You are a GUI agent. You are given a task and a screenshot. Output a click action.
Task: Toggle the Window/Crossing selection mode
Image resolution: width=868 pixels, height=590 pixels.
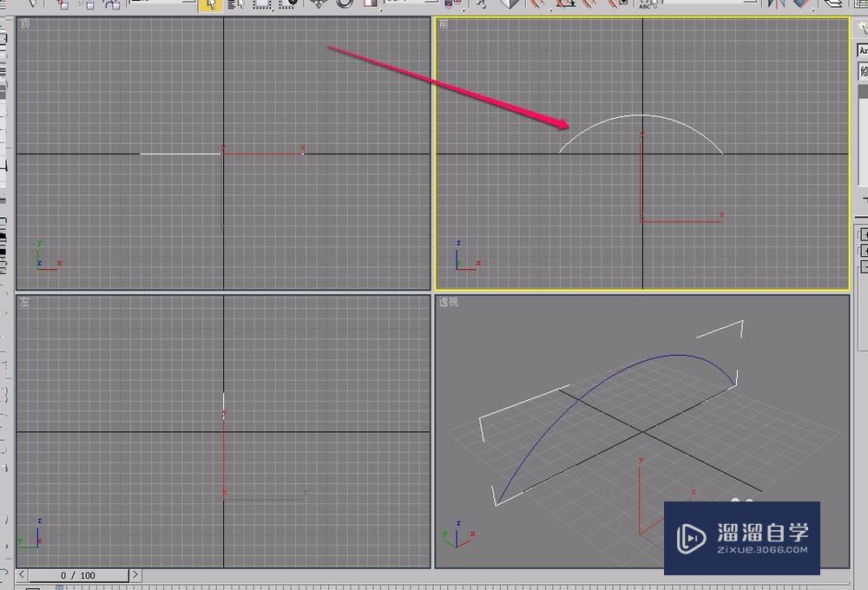288,3
